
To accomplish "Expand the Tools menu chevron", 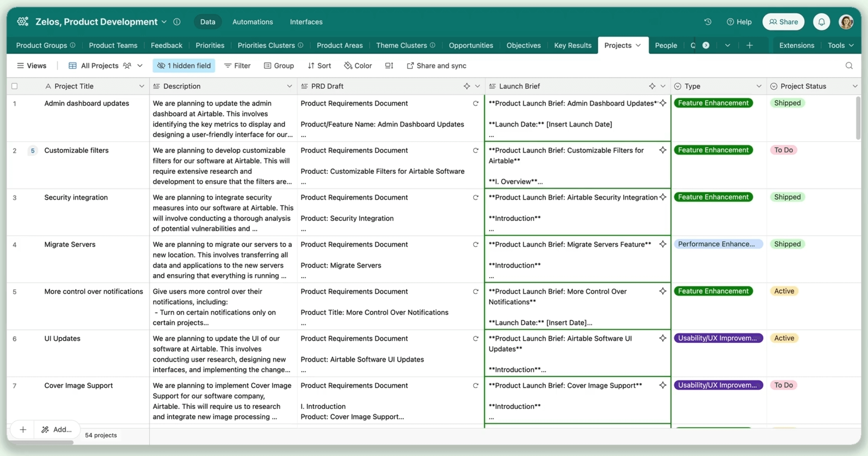I will [851, 45].
